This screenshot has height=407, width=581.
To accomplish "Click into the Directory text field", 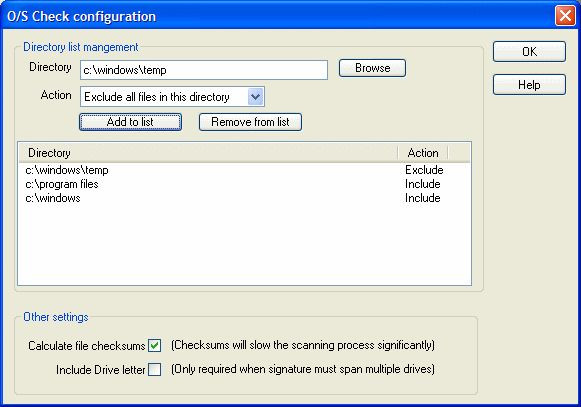I will (x=204, y=70).
